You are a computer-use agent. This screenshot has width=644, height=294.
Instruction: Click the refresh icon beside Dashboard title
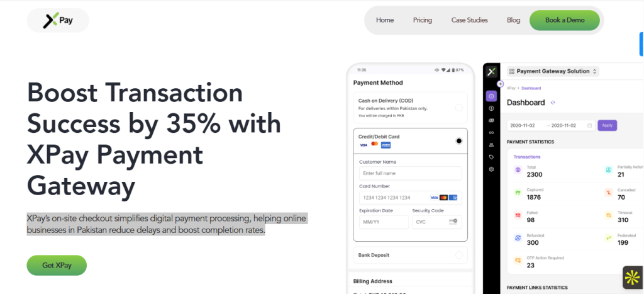pos(553,103)
